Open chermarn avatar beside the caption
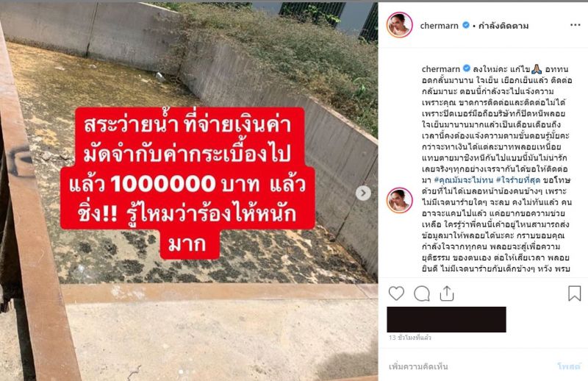588x381 pixels. coord(400,200)
